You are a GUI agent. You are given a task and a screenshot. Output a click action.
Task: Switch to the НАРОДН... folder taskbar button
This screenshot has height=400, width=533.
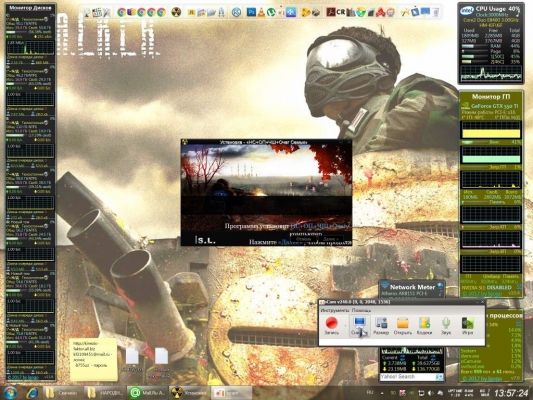[105, 393]
